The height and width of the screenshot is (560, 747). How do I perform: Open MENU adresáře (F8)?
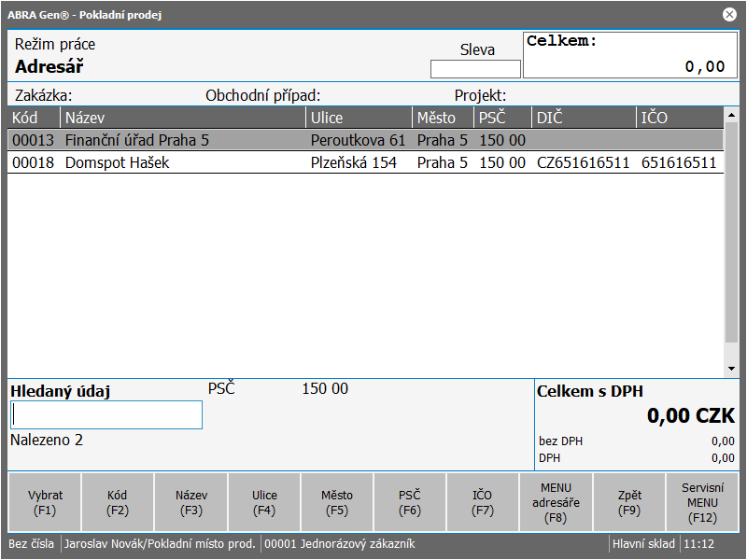click(556, 502)
